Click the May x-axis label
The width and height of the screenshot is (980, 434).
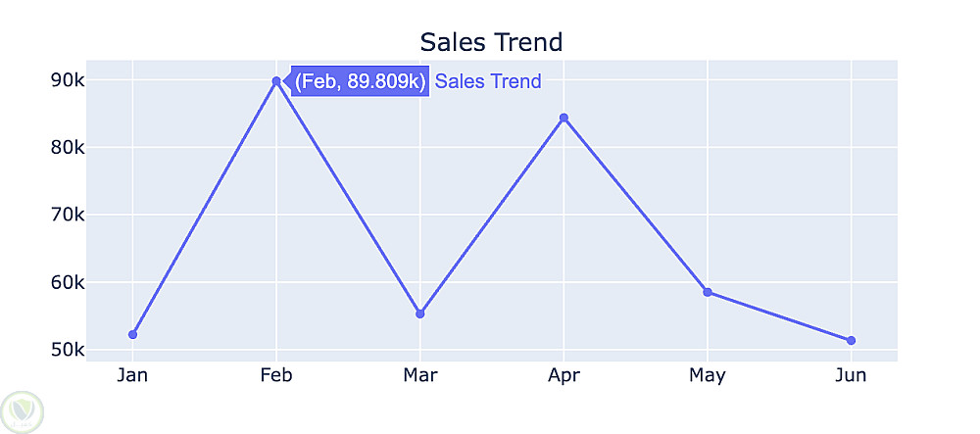coord(707,375)
